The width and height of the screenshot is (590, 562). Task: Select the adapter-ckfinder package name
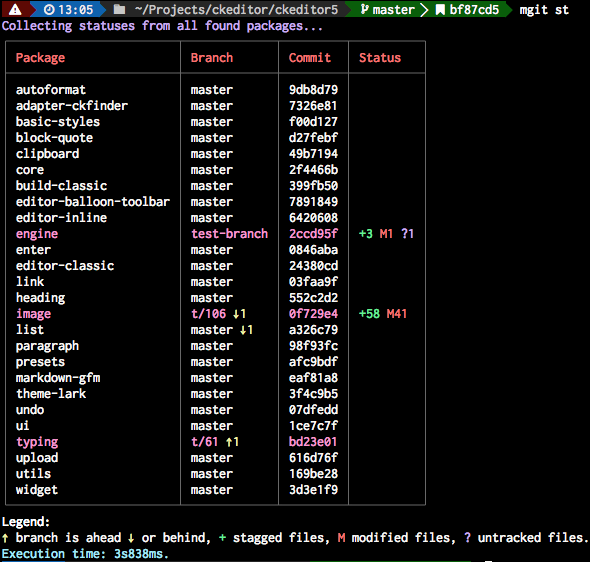(x=72, y=106)
